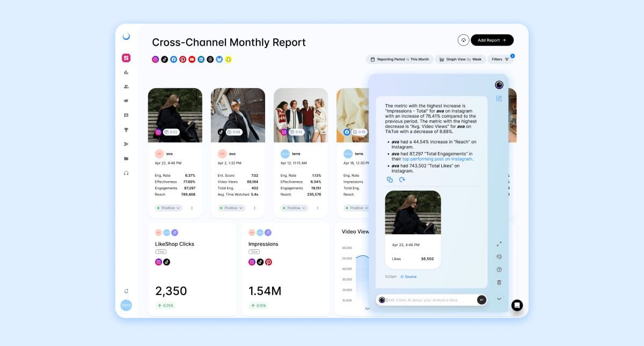The image size is (644, 346).
Task: Open the bar chart analytics sidebar icon
Action: point(126,72)
